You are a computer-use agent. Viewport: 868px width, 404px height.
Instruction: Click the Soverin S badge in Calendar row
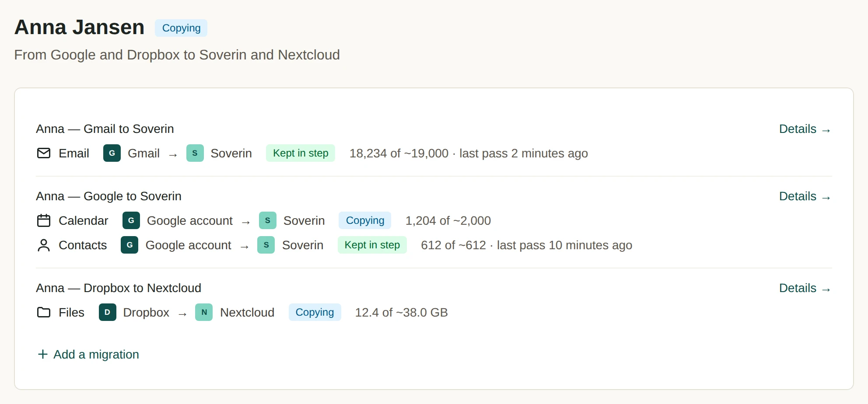tap(268, 220)
